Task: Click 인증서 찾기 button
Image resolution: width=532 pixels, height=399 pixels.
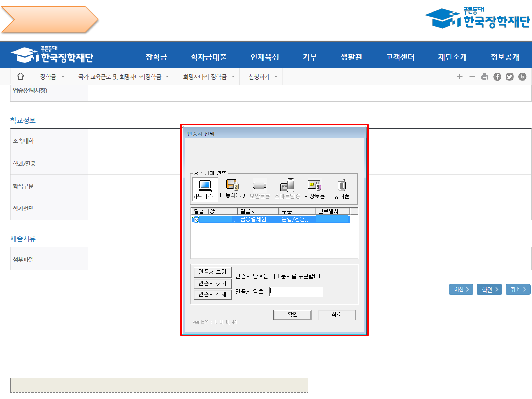Action: coord(212,283)
